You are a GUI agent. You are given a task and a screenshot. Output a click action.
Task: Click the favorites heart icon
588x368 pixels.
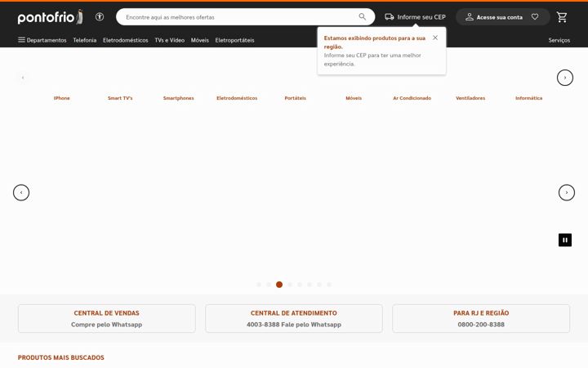(x=535, y=16)
